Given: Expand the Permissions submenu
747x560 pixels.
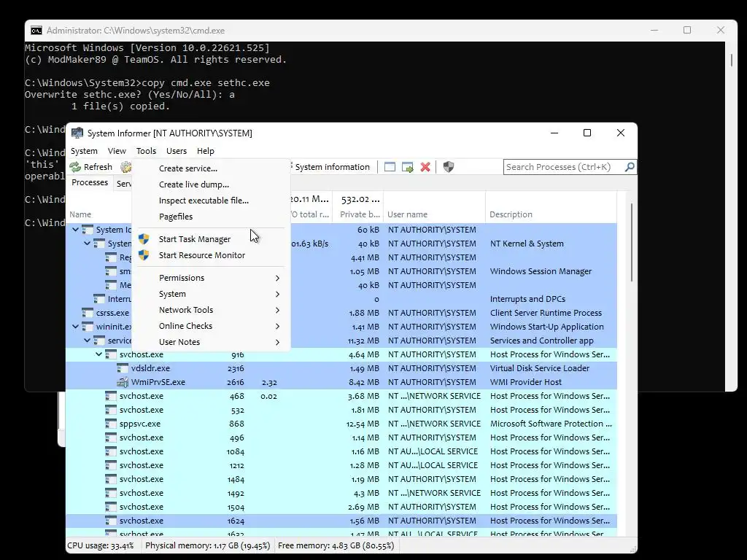Looking at the screenshot, I should point(211,278).
